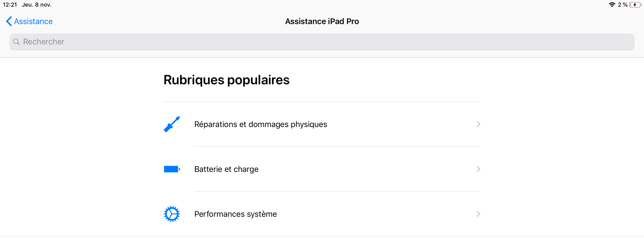Screen dimensions: 644x238
Task: Go back via the Assistance link
Action: 33,21
